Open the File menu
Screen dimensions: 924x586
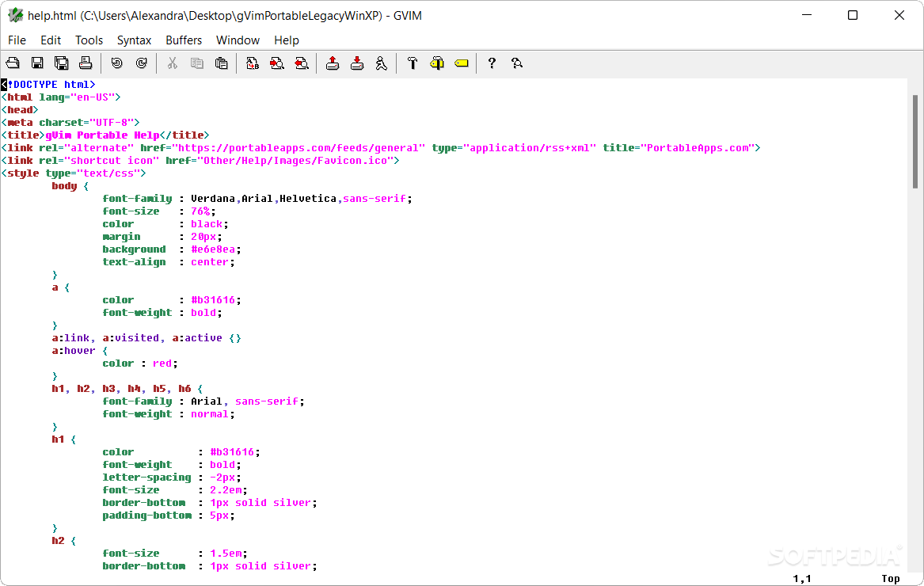point(17,40)
